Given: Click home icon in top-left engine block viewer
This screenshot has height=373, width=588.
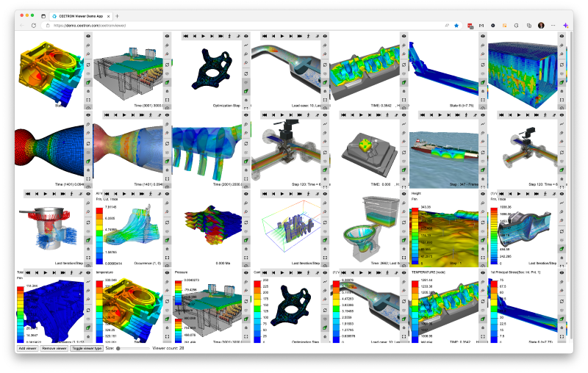Looking at the screenshot, I should coord(89,92).
